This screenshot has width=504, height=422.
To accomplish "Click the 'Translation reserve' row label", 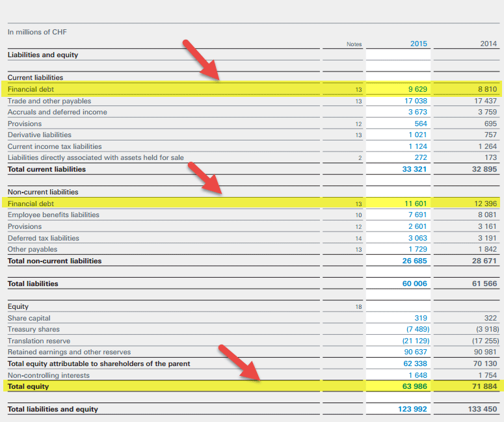I will tap(39, 341).
